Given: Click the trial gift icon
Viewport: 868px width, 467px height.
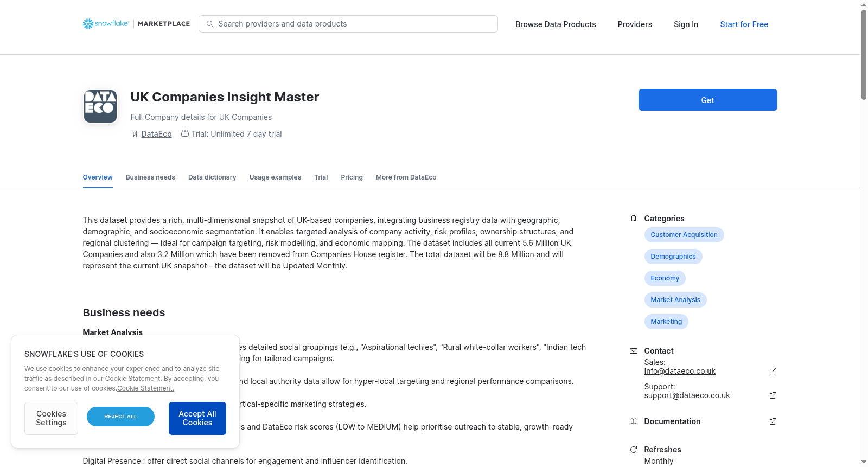Looking at the screenshot, I should click(x=185, y=133).
